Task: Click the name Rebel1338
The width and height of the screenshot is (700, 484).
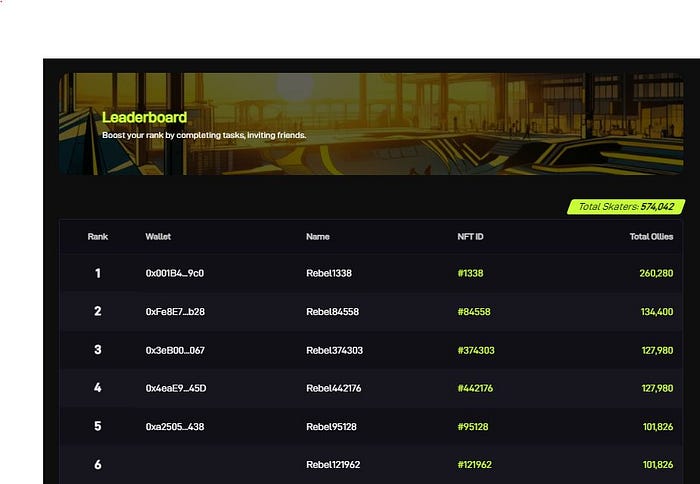Action: (329, 273)
